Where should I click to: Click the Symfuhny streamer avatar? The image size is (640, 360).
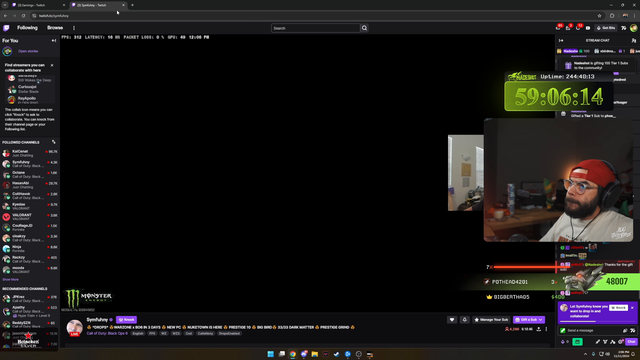[75, 327]
